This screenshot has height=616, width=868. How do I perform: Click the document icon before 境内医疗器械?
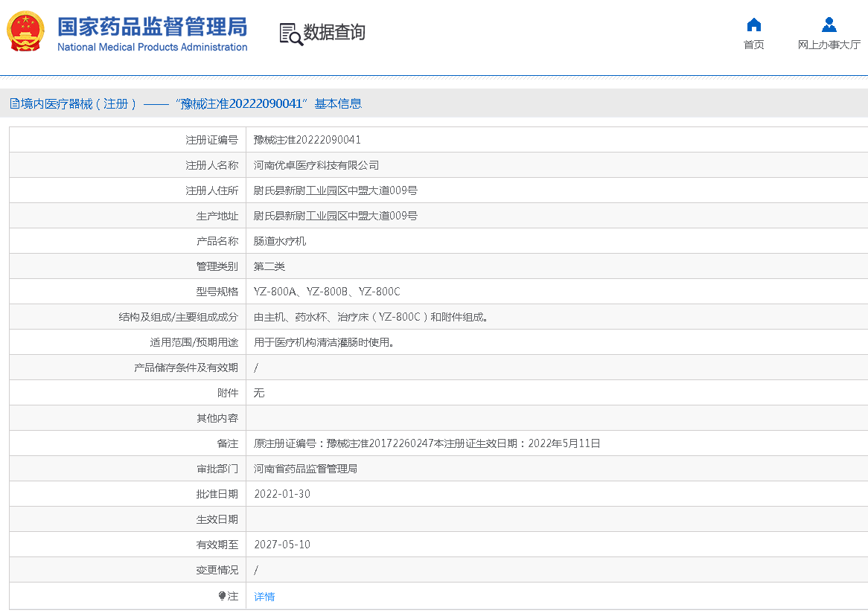(14, 104)
